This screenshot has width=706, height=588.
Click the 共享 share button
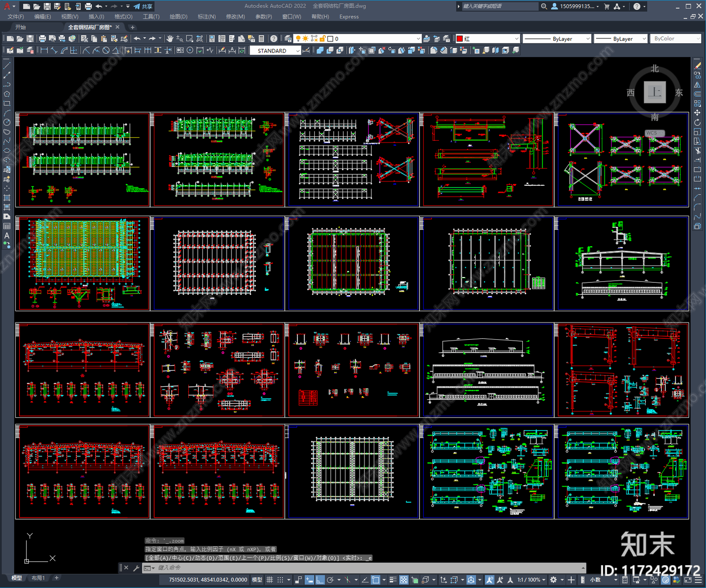click(143, 6)
